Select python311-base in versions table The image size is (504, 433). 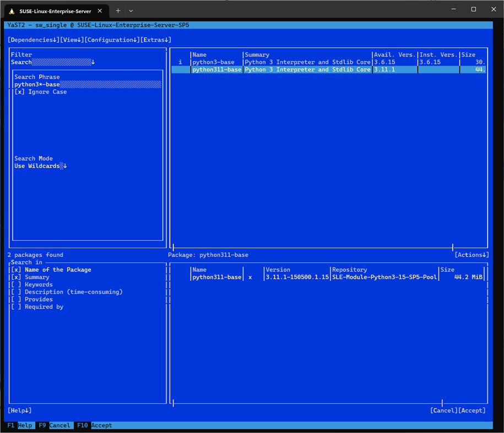click(x=217, y=277)
